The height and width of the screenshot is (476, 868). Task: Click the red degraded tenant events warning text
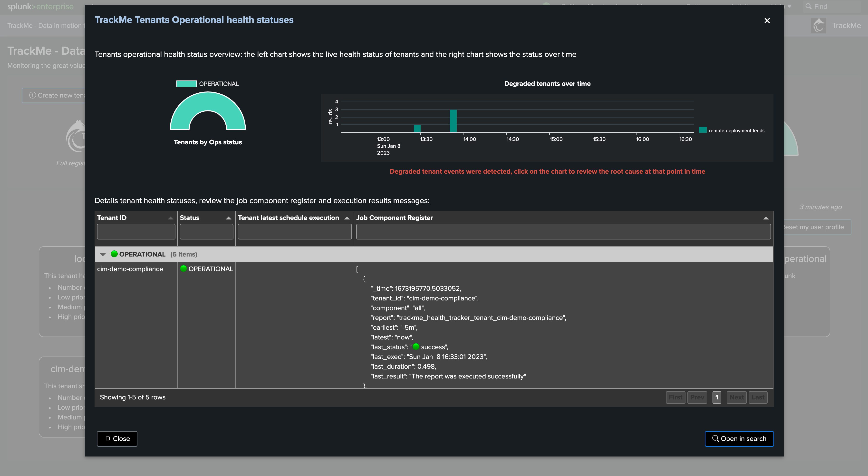click(x=547, y=172)
